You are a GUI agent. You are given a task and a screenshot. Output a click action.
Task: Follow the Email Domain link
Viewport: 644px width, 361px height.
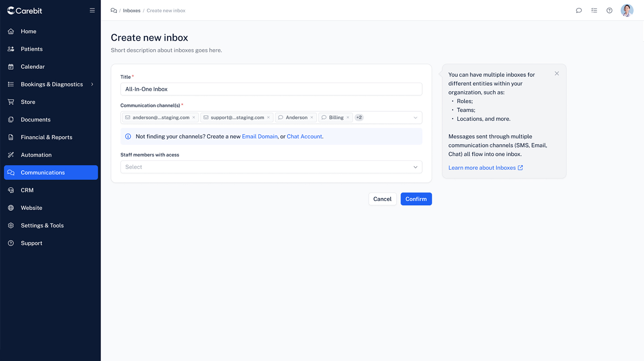pos(260,136)
